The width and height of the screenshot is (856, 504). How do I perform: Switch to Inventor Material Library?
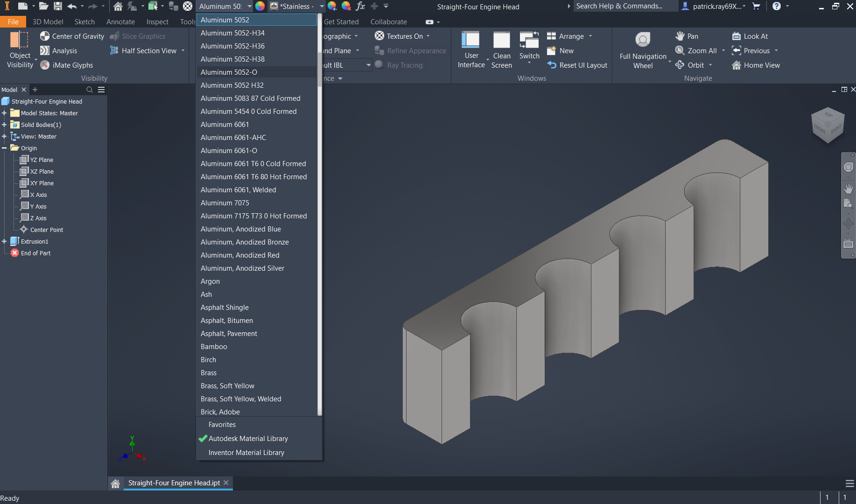pos(246,453)
